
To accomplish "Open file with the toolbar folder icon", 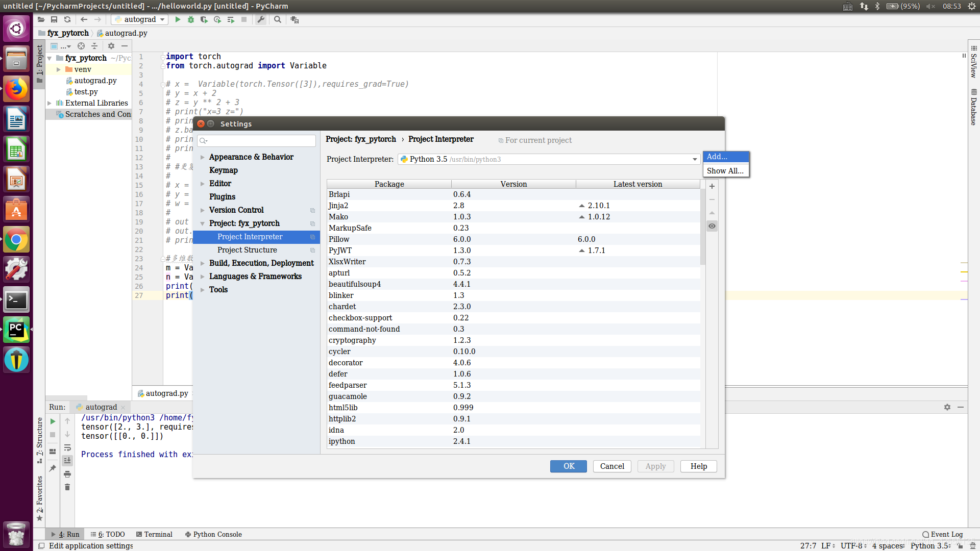I will [x=41, y=19].
